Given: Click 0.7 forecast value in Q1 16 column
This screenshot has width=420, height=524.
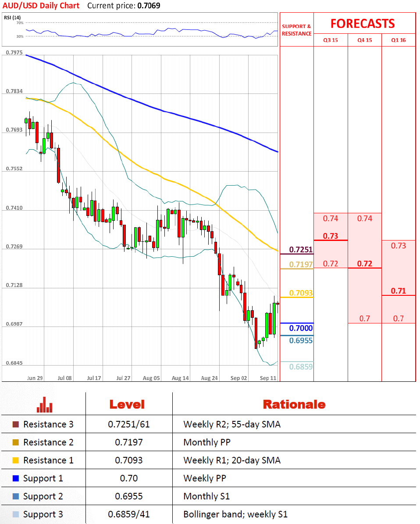Looking at the screenshot, I should pos(399,319).
